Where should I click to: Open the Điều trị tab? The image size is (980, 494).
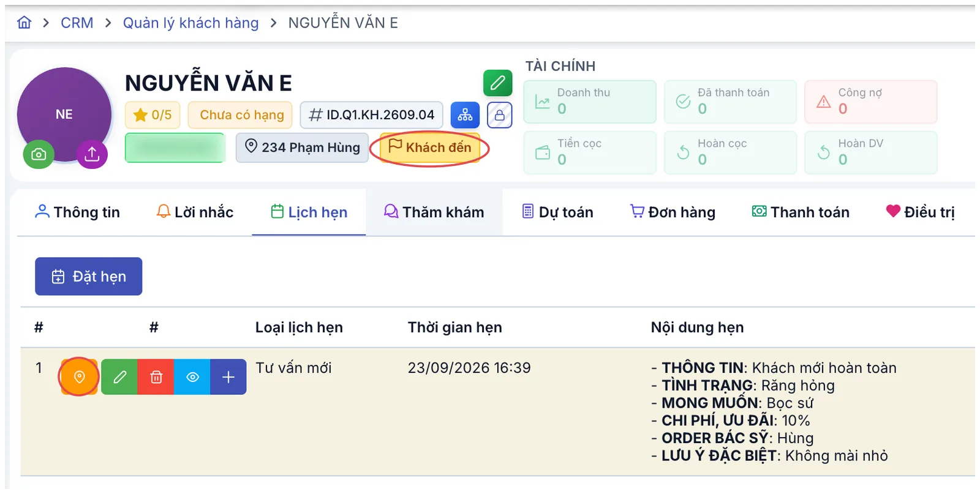click(x=920, y=212)
